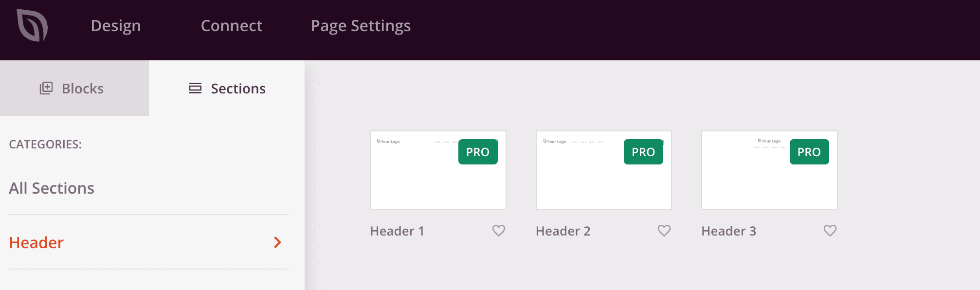Select the Header category label
980x290 pixels.
click(x=36, y=242)
